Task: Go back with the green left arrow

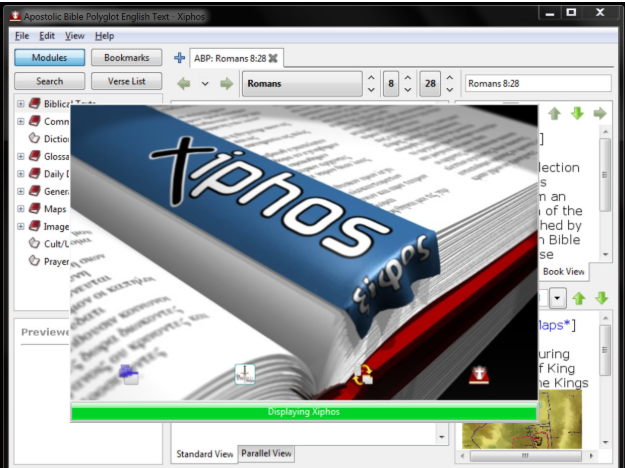Action: tap(184, 83)
